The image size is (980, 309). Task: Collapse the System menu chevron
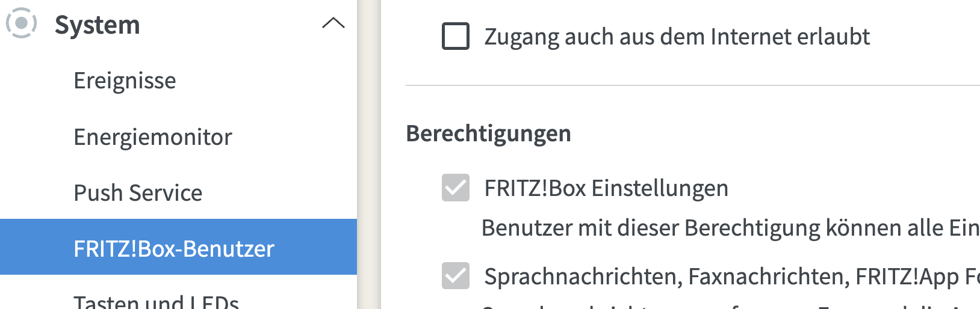[333, 23]
